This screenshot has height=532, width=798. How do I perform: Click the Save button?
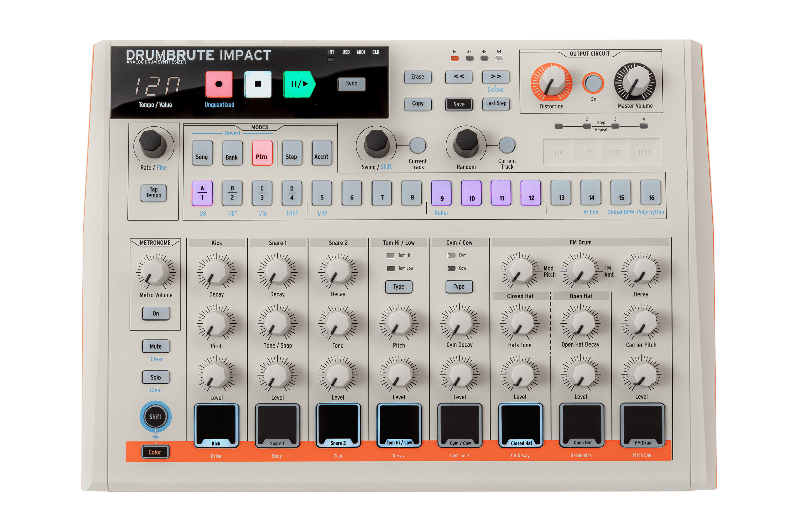point(459,104)
